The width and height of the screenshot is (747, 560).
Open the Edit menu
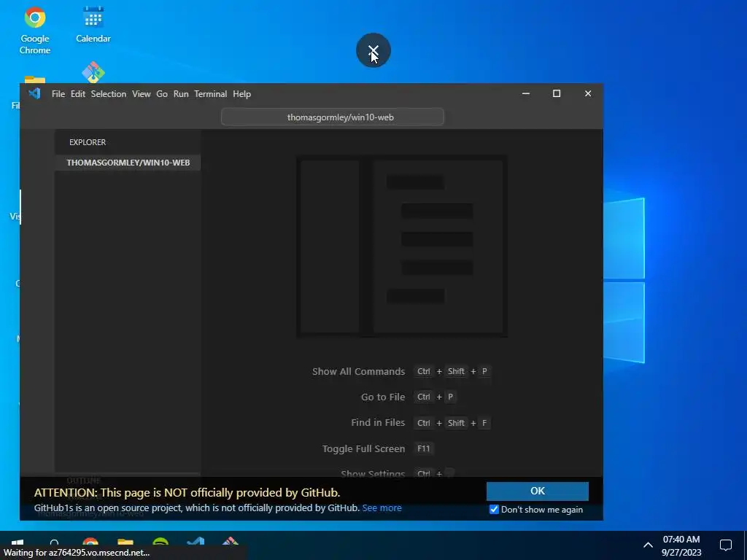click(77, 94)
